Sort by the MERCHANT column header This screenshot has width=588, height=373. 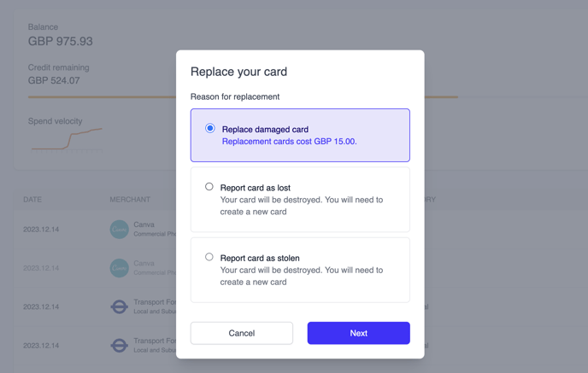(x=130, y=200)
